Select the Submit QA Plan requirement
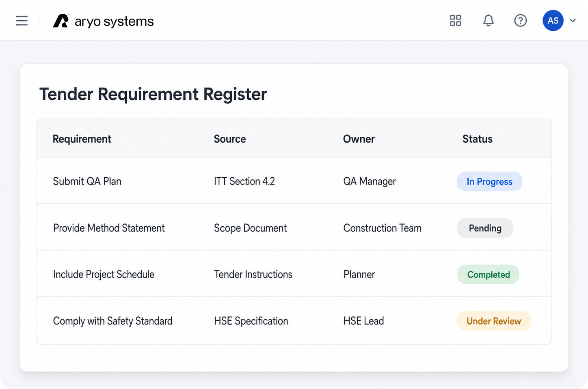Viewport: 588px width, 389px height. (87, 181)
